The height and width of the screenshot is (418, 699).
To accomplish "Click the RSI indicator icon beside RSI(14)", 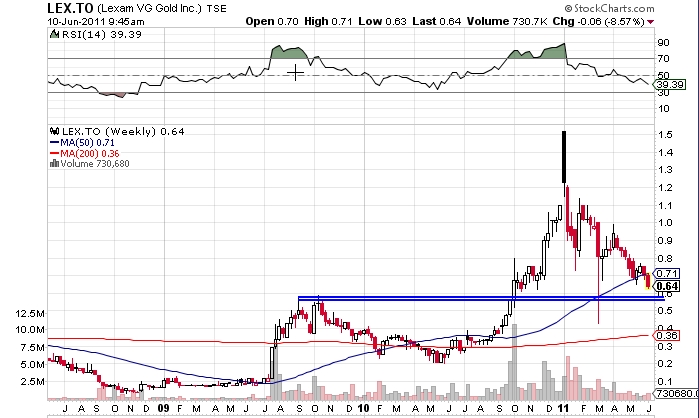I will coord(54,34).
